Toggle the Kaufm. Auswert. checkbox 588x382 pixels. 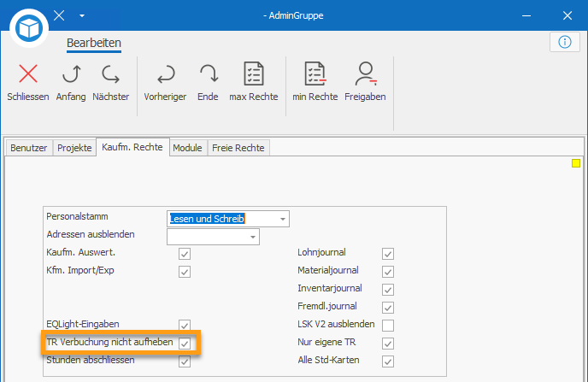185,254
